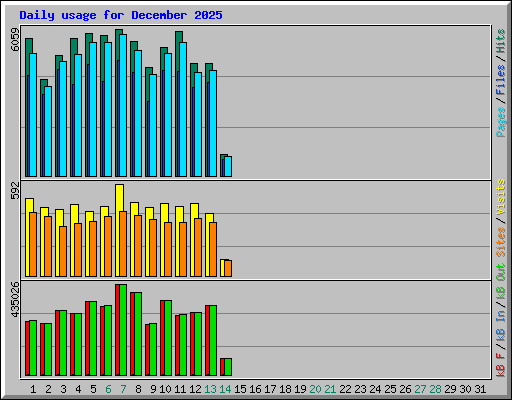512x400 pixels.
Task: Click the green kB Out bar for day 14
Action: pos(228,367)
